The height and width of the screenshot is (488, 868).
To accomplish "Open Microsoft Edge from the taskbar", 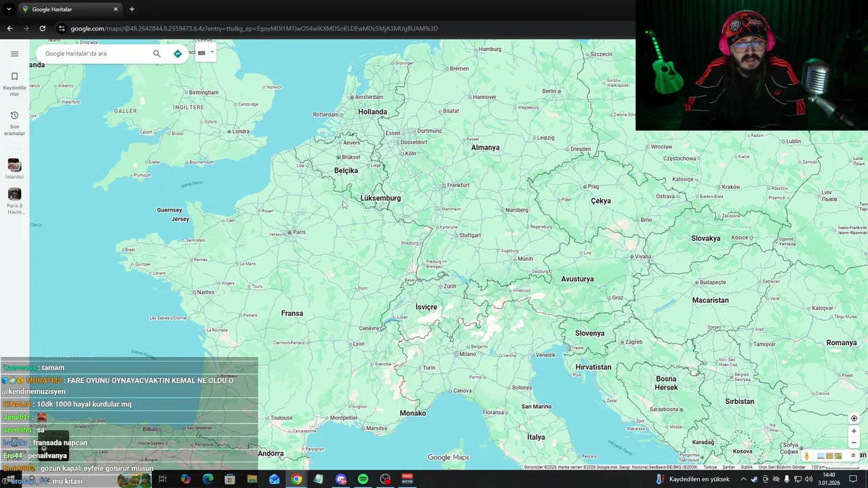I will [x=208, y=479].
